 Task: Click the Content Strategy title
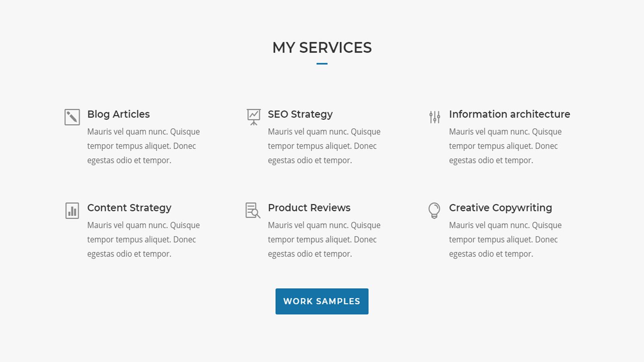coord(129,208)
